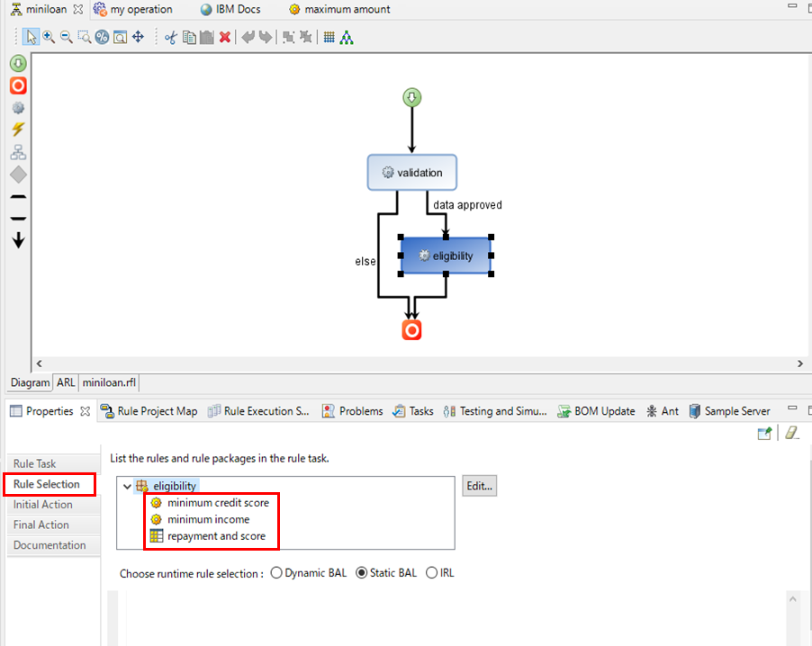Open the Problems view tab
Screen dimensions: 812x646
tap(353, 411)
